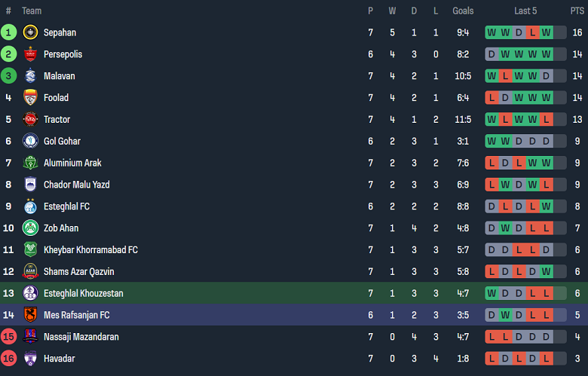Sort table by PTS column header
Viewport: 588px width, 376px height.
pyautogui.click(x=577, y=11)
